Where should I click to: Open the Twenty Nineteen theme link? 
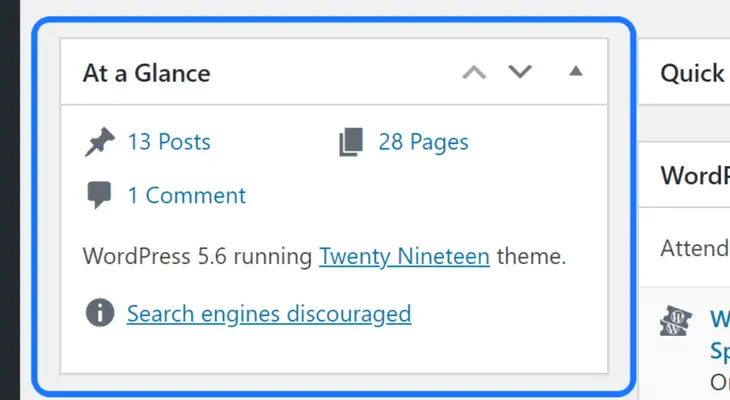[404, 257]
